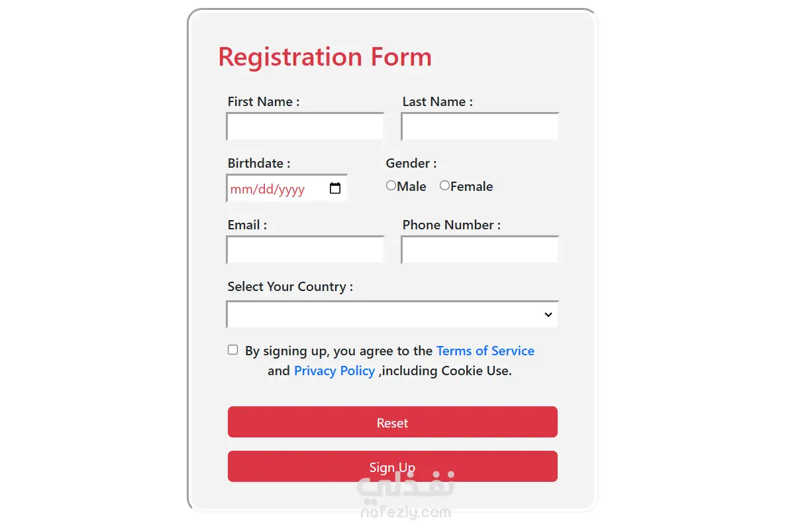Focus the First Name text field
The width and height of the screenshot is (812, 521).
(305, 127)
